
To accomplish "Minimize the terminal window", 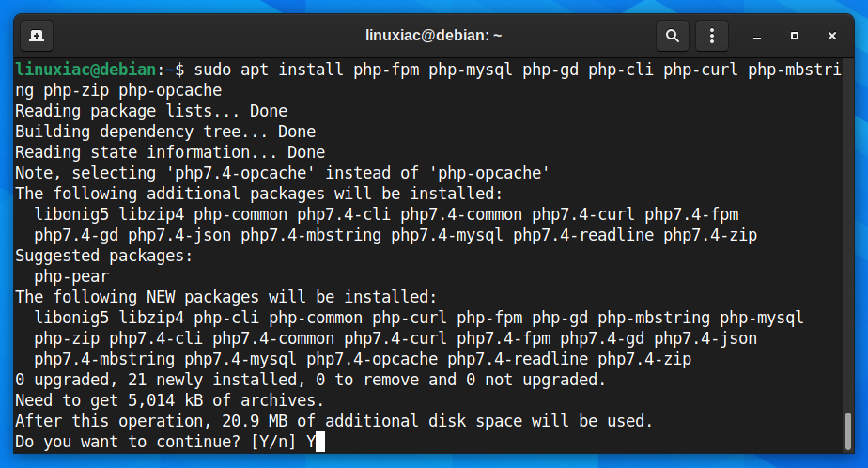I will 757,36.
